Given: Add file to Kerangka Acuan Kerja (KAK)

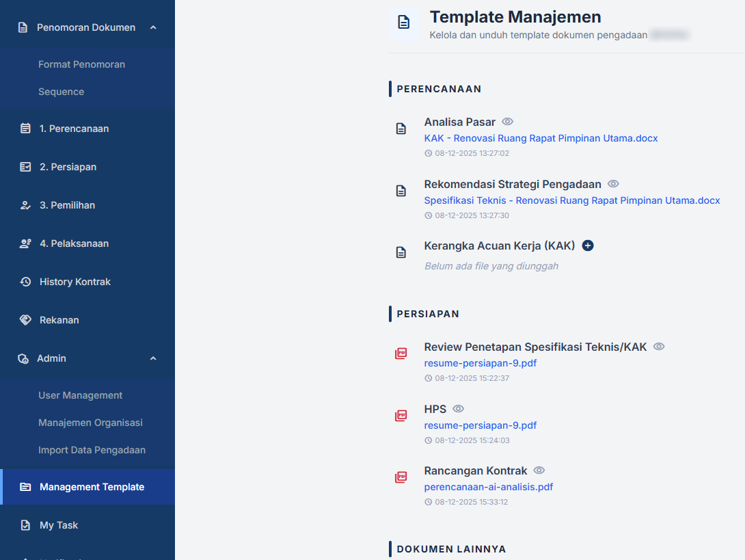Looking at the screenshot, I should pyautogui.click(x=588, y=245).
